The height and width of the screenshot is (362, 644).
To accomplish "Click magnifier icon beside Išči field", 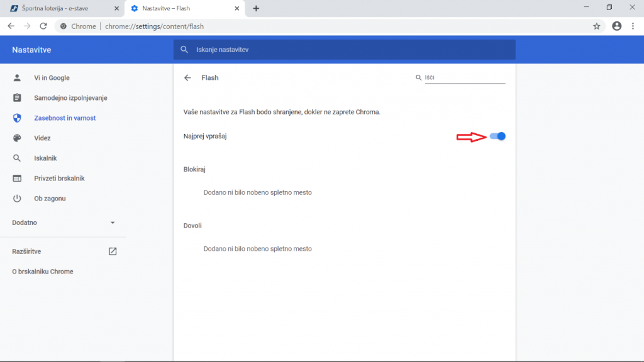I will point(418,77).
